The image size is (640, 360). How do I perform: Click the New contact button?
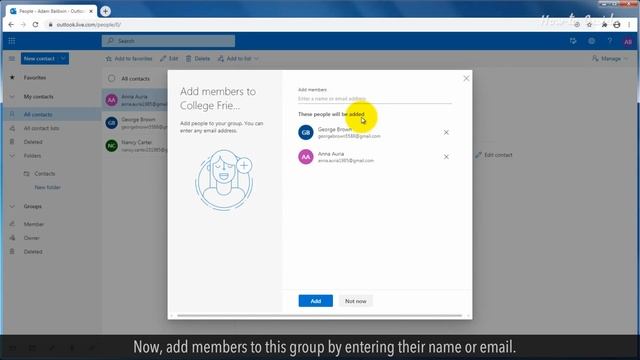pyautogui.click(x=39, y=58)
